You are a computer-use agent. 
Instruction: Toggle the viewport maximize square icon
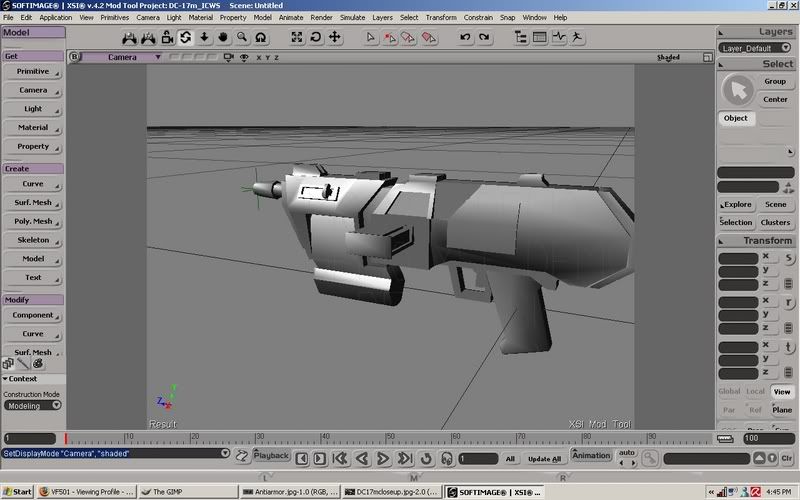coord(708,57)
